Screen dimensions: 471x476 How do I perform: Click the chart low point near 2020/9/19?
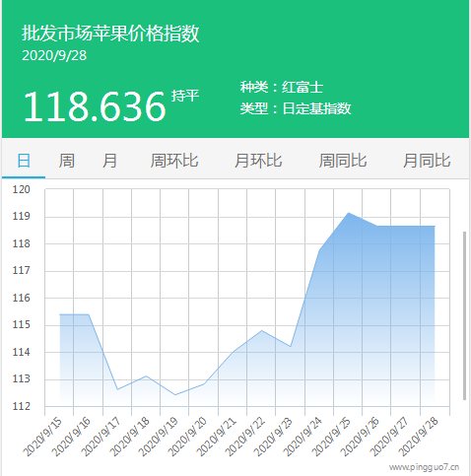pos(175,395)
